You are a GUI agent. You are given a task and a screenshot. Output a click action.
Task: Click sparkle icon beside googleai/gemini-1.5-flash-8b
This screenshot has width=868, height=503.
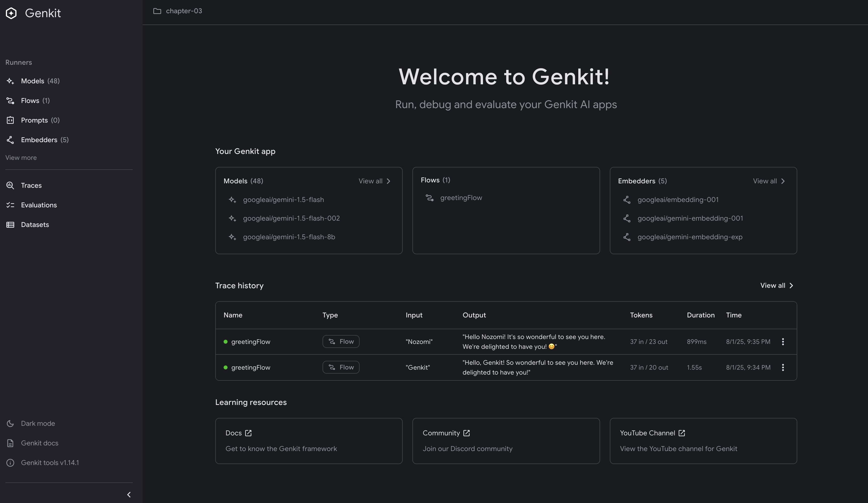pyautogui.click(x=232, y=237)
